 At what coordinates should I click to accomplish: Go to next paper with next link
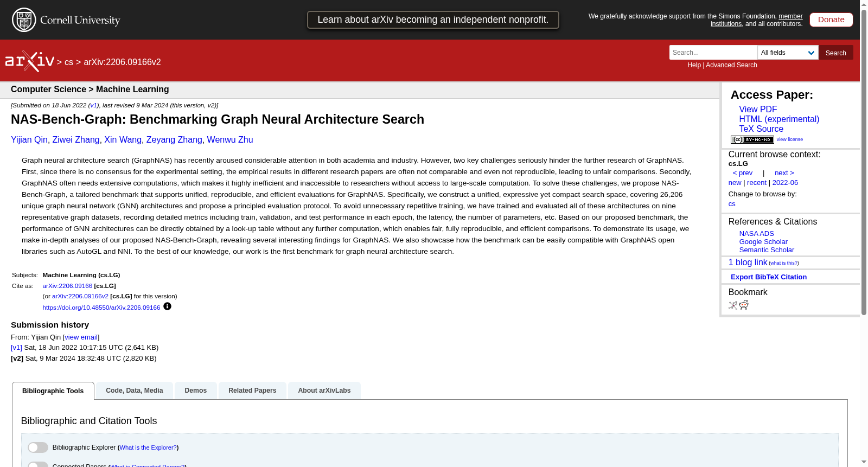coord(784,173)
